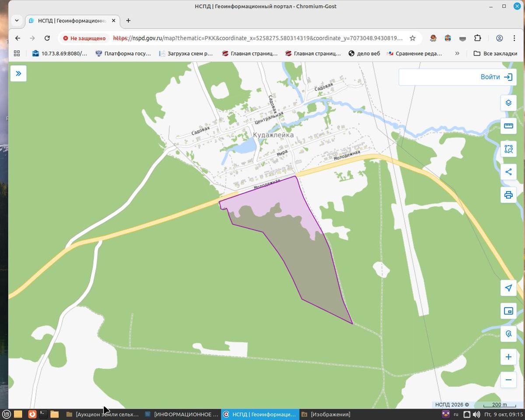Open the bookmarks apps grid icon
The image size is (525, 420).
[x=17, y=53]
